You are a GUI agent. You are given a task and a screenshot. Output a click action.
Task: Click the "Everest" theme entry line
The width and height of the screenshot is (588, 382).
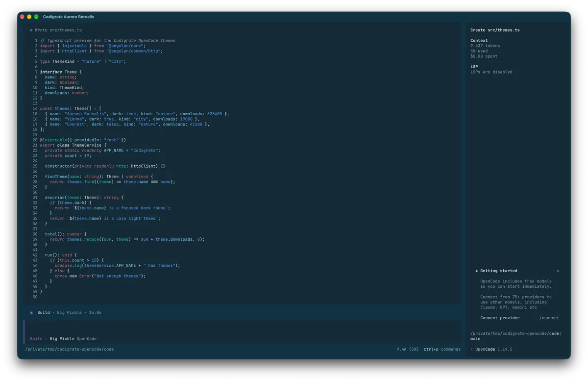[127, 124]
